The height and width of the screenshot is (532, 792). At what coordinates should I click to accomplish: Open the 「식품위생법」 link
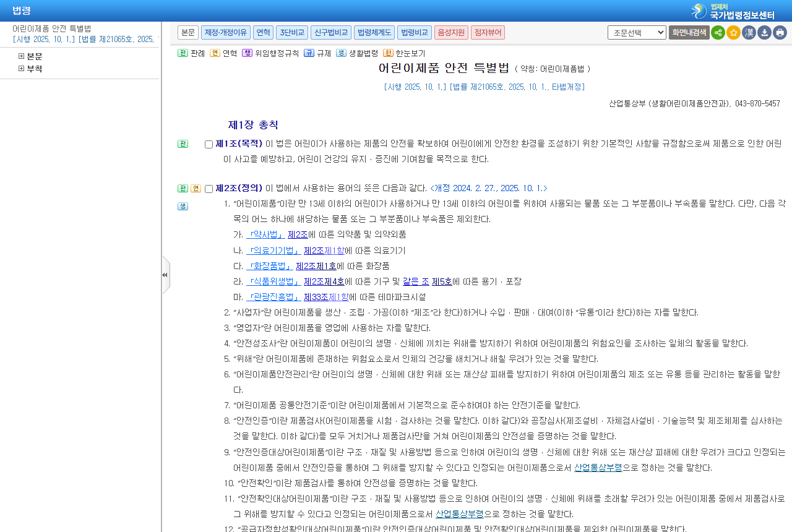(273, 281)
